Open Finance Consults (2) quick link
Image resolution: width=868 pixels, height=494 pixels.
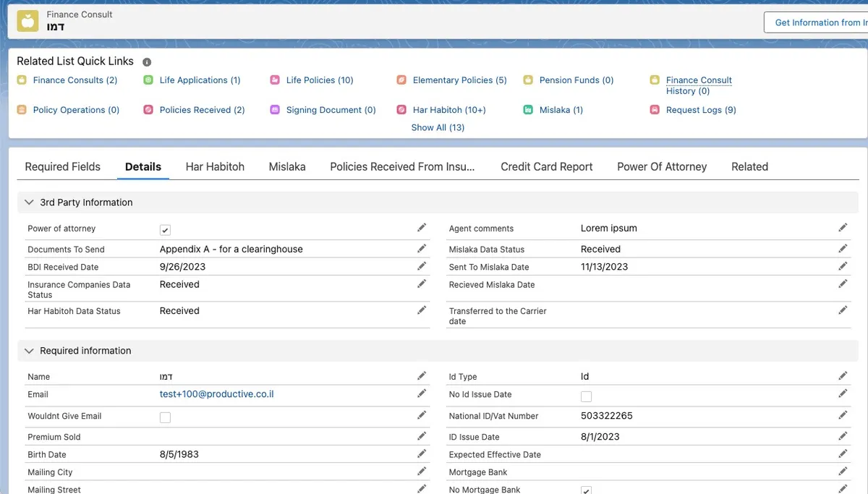[x=75, y=80]
